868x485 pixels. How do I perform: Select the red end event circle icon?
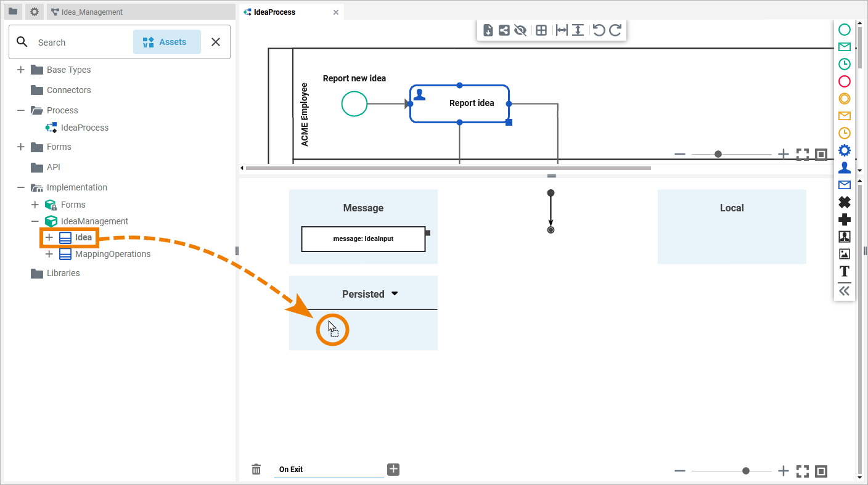[x=845, y=81]
